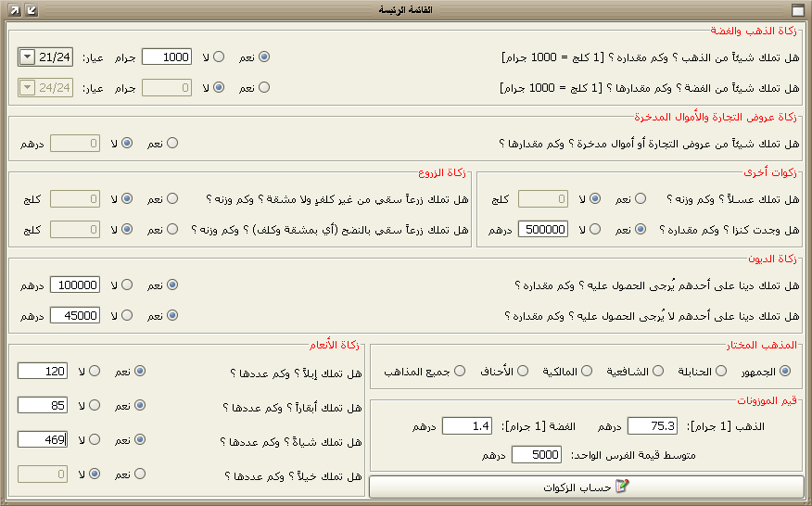Click the up-right arrow icon in the title bar
The height and width of the screenshot is (506, 812).
(15, 10)
